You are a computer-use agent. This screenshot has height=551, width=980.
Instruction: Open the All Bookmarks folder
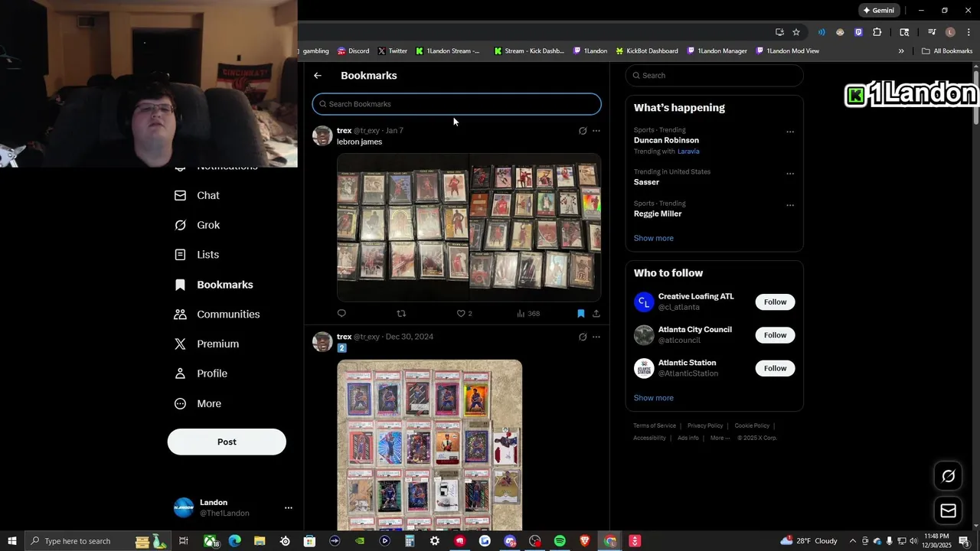(947, 51)
